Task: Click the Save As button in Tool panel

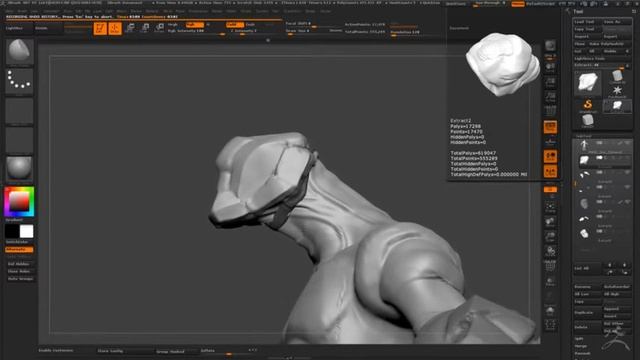Action: tap(617, 22)
